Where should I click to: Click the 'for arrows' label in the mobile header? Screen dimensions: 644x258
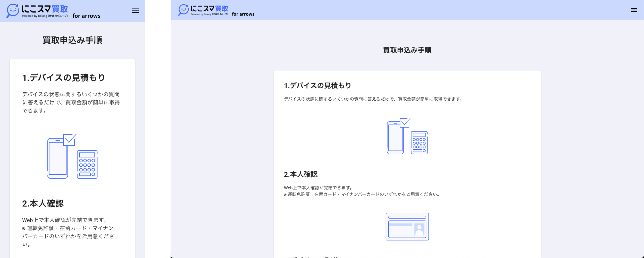pos(86,16)
